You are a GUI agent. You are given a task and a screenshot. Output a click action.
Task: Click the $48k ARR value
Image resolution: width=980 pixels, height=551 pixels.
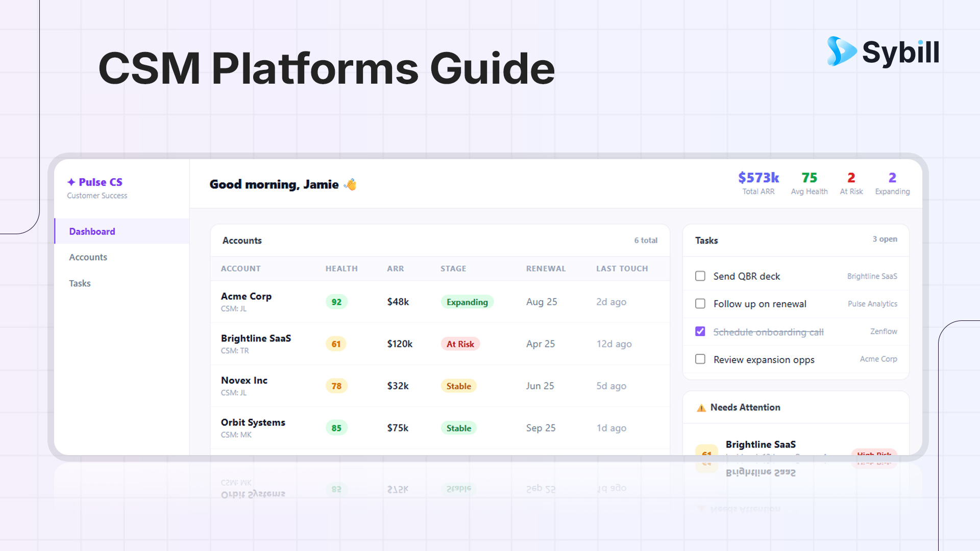(398, 302)
